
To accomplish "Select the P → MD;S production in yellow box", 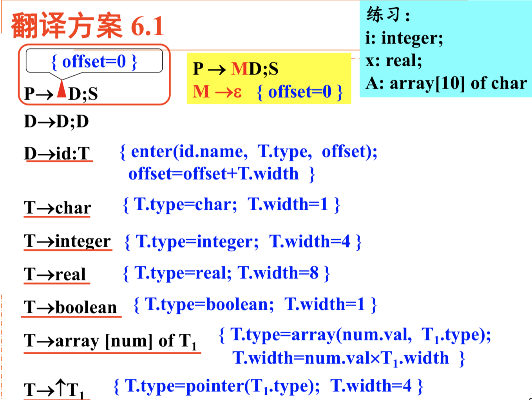I will pyautogui.click(x=235, y=69).
